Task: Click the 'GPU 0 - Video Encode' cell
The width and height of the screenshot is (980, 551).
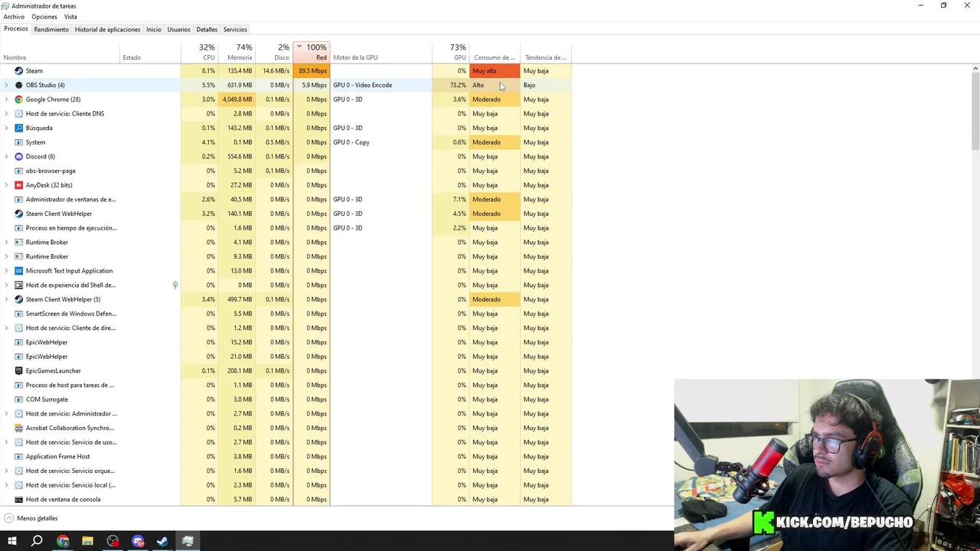Action: pos(381,85)
